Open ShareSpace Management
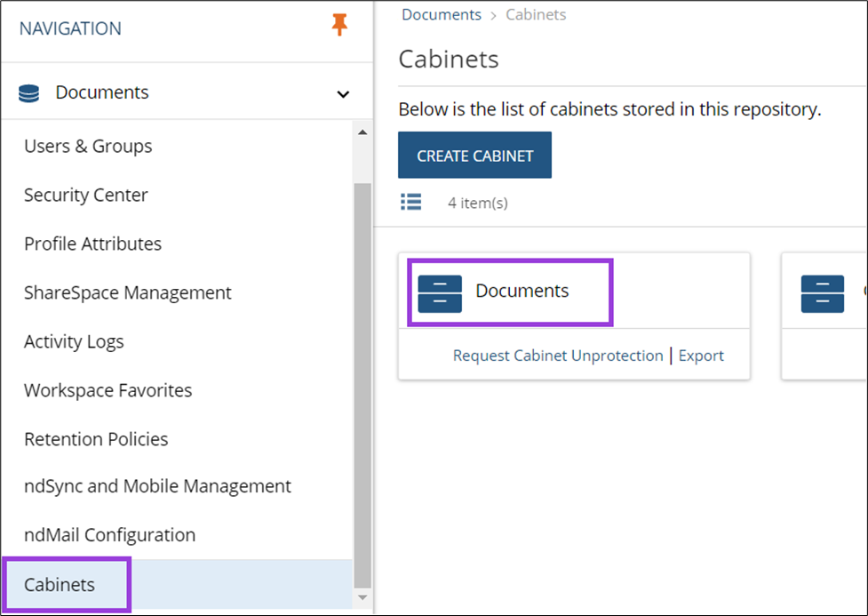 coord(128,293)
